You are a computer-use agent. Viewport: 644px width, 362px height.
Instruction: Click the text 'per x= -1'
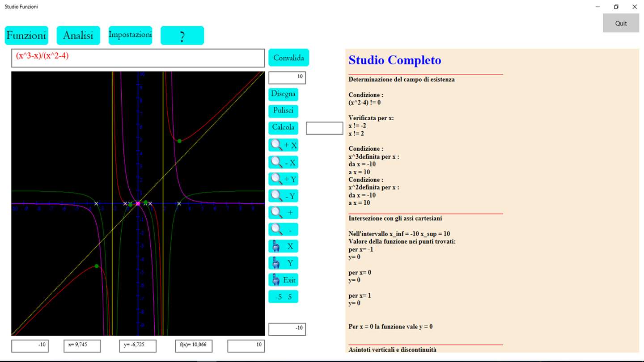pos(361,249)
